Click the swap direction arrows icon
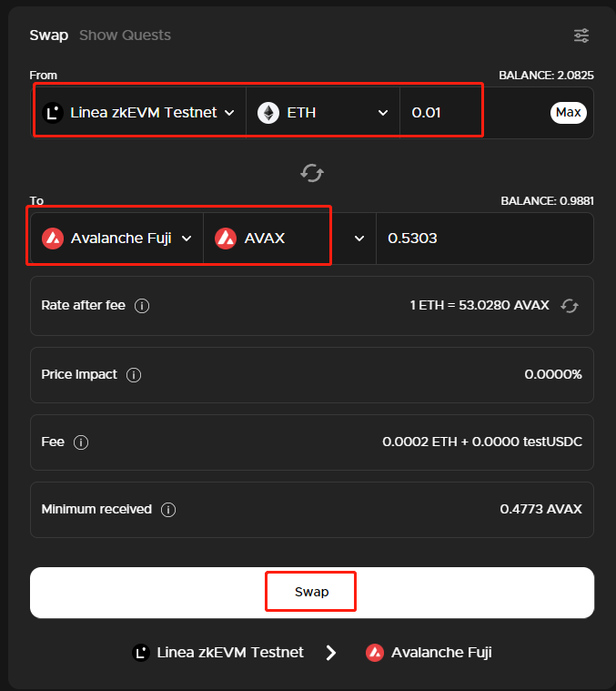616x691 pixels. pos(312,172)
